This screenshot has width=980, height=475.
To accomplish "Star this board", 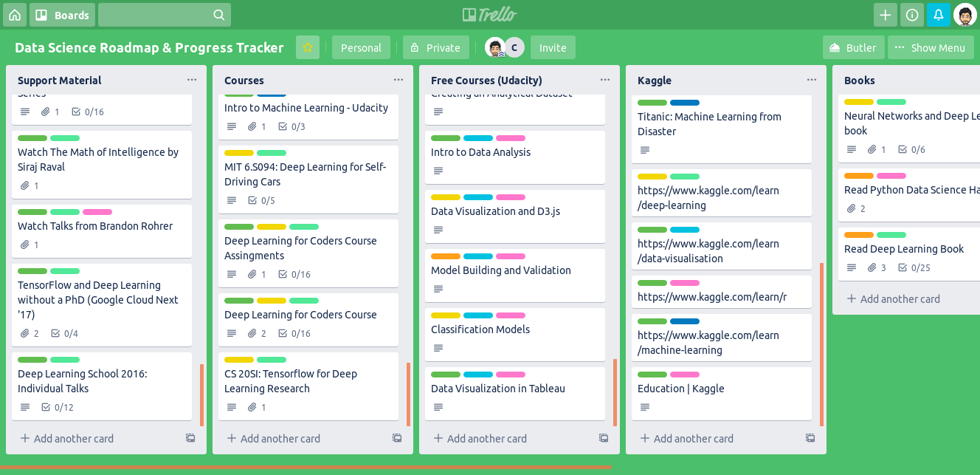I will pos(308,47).
